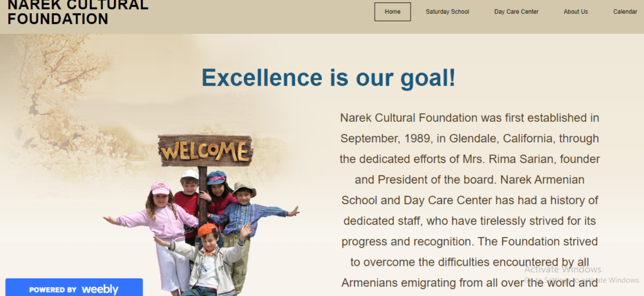The image size is (644, 296).
Task: Click the Narek Cultural Foundation site title
Action: click(78, 12)
